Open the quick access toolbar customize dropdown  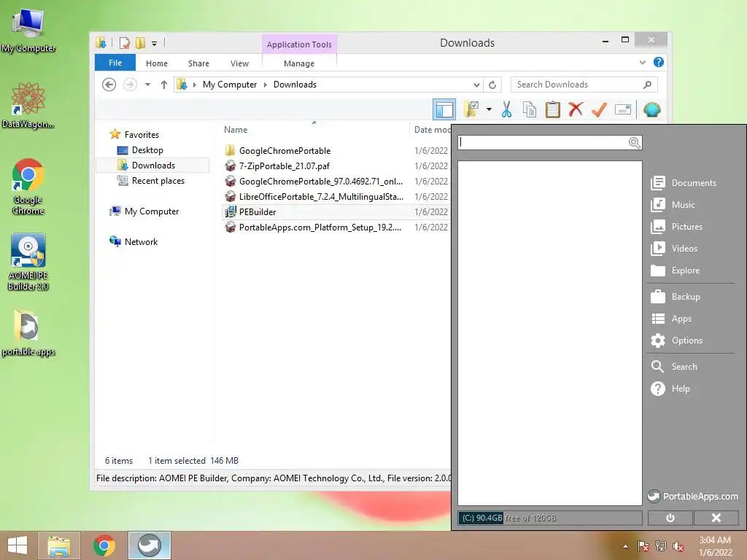click(x=155, y=43)
